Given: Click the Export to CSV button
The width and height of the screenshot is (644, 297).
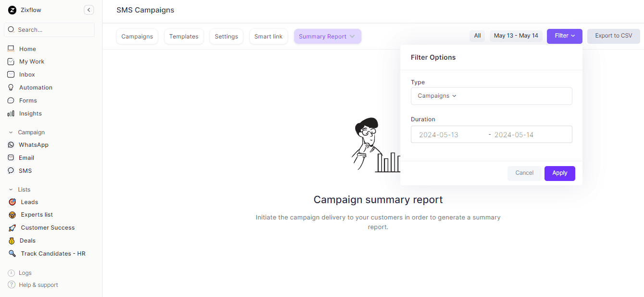Looking at the screenshot, I should click(613, 36).
